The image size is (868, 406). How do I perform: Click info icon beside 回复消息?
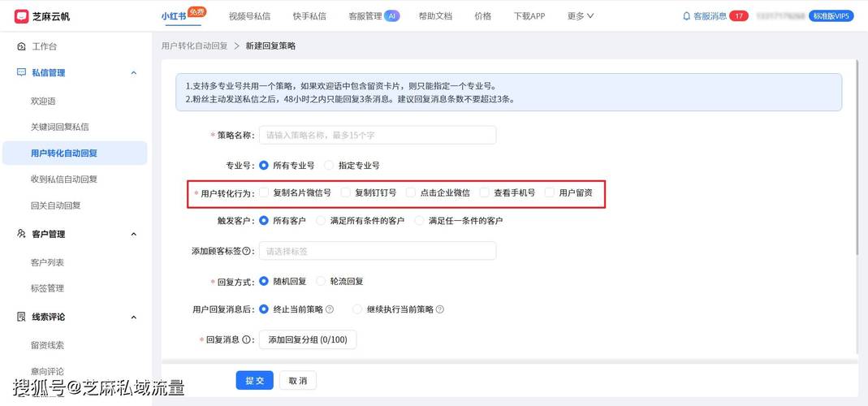coord(246,339)
